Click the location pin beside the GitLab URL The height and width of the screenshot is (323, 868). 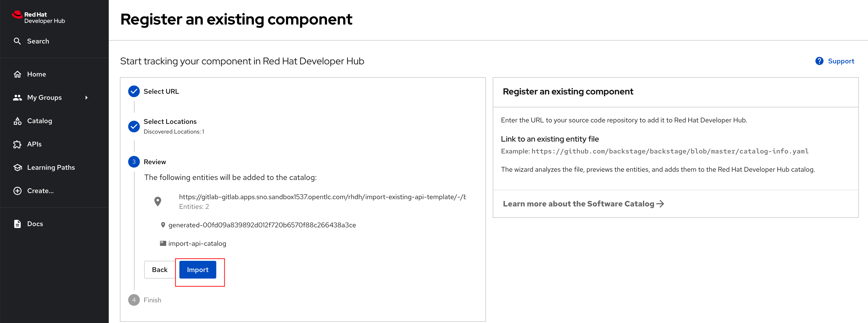(x=158, y=201)
